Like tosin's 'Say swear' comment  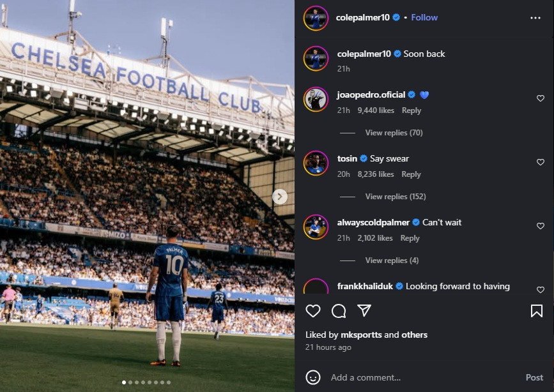pyautogui.click(x=541, y=162)
